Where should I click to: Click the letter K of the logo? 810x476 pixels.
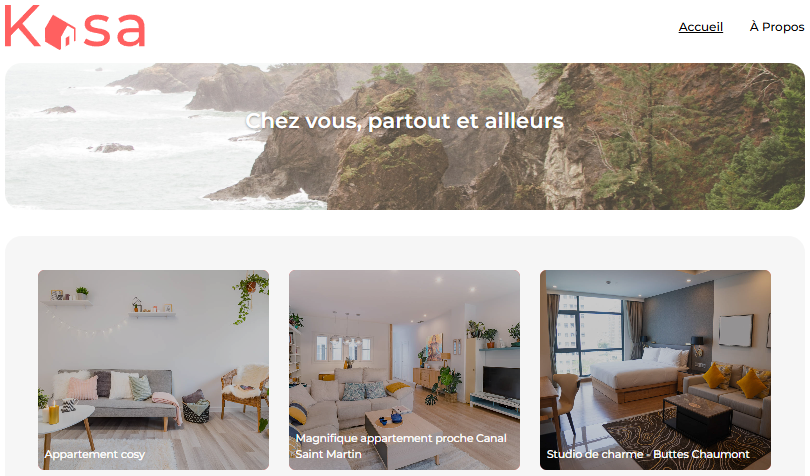click(x=22, y=26)
